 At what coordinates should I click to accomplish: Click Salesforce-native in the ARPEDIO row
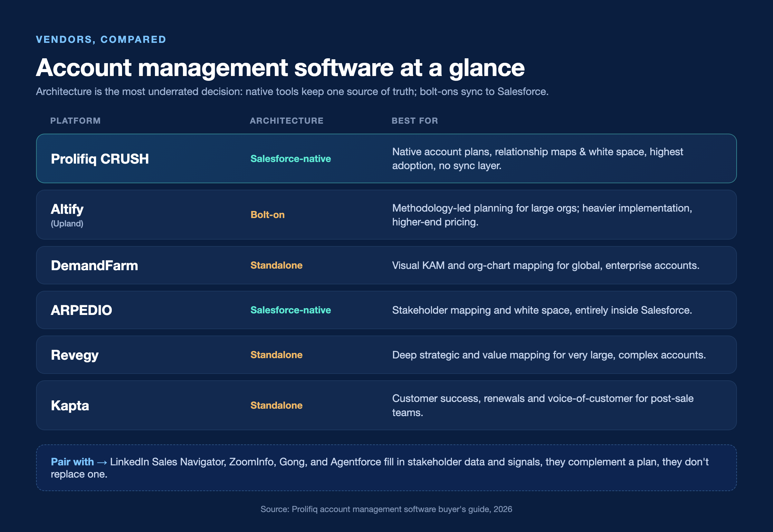click(x=291, y=310)
